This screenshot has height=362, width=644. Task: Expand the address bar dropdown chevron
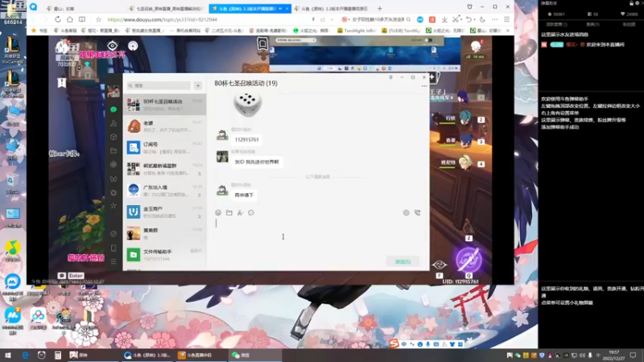pos(332,19)
